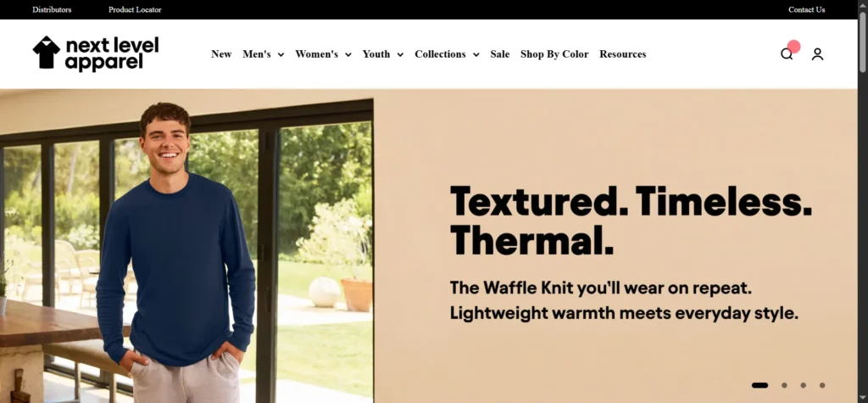The image size is (868, 403).
Task: Expand the Collections menu chevron
Action: 476,54
